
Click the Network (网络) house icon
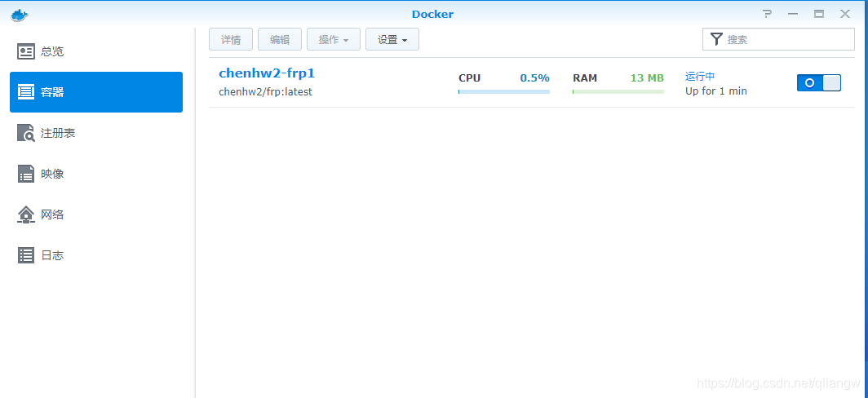pyautogui.click(x=26, y=214)
